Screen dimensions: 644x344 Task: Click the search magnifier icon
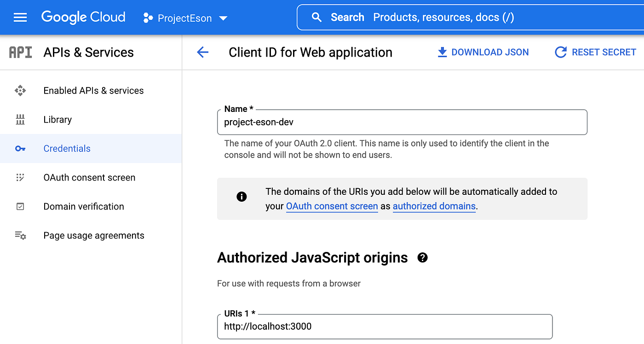(x=316, y=17)
